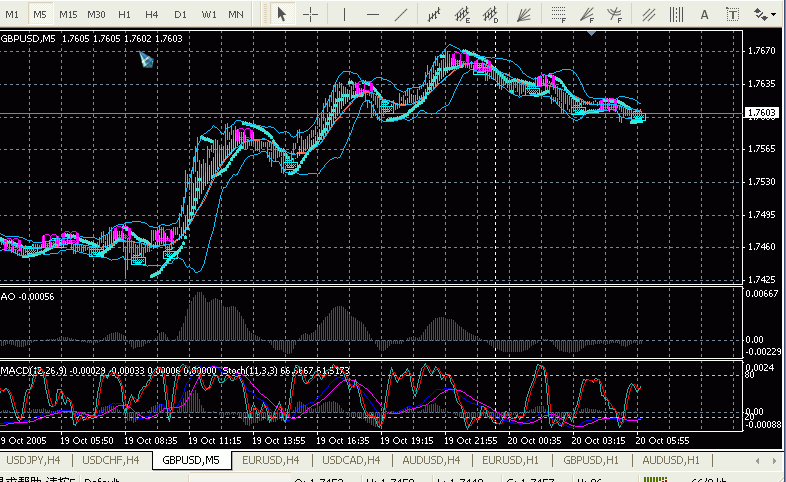Choose the diagonal Trendline tool

pyautogui.click(x=401, y=14)
